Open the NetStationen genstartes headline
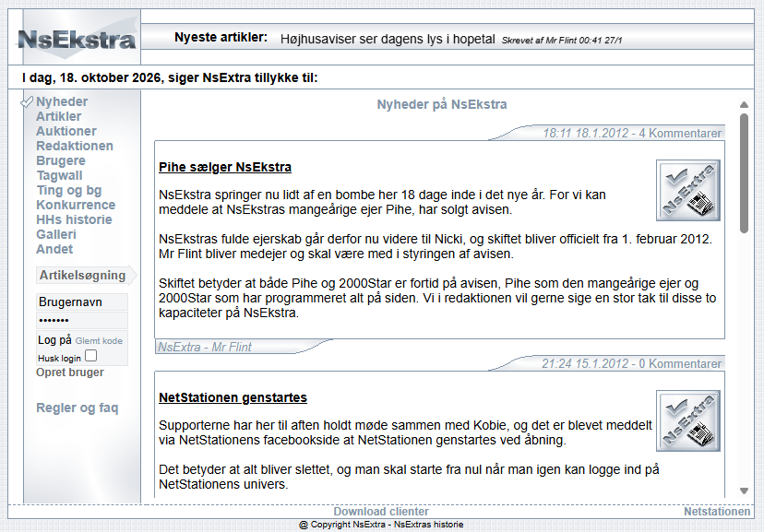 [233, 397]
